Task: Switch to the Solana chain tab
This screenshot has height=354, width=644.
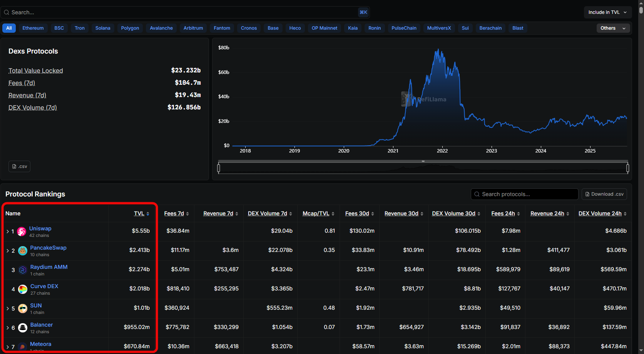Action: click(x=103, y=28)
